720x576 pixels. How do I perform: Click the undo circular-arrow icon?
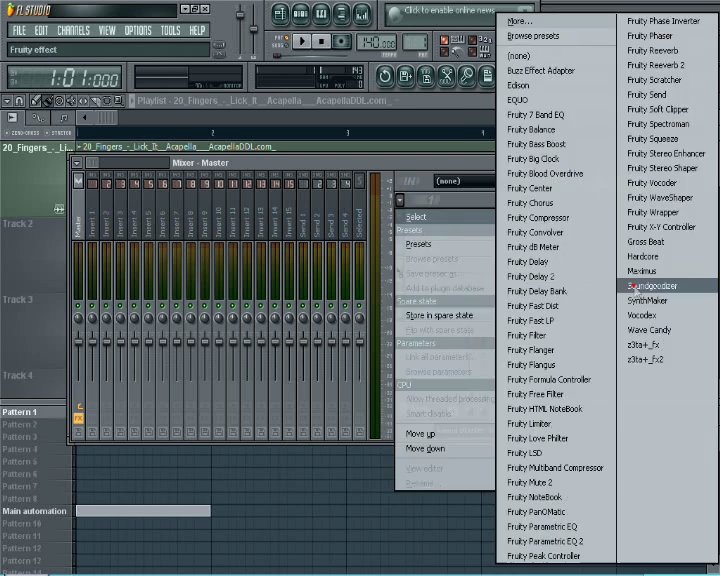[x=385, y=76]
